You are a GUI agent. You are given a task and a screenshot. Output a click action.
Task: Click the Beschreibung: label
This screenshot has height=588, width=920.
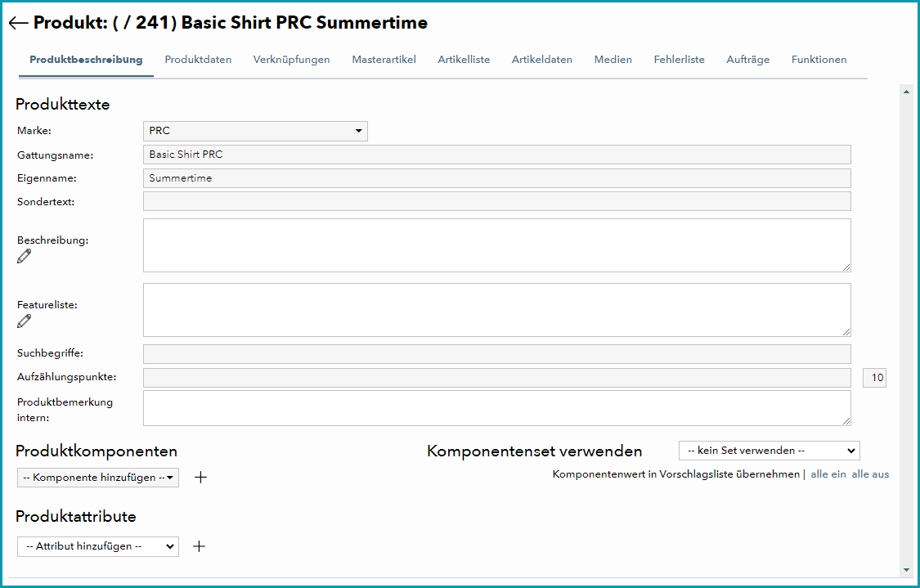click(53, 240)
